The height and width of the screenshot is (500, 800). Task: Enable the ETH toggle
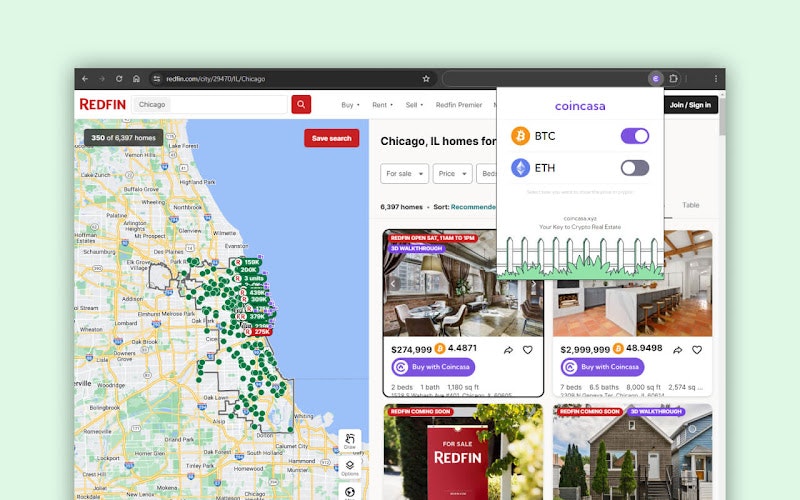point(635,168)
